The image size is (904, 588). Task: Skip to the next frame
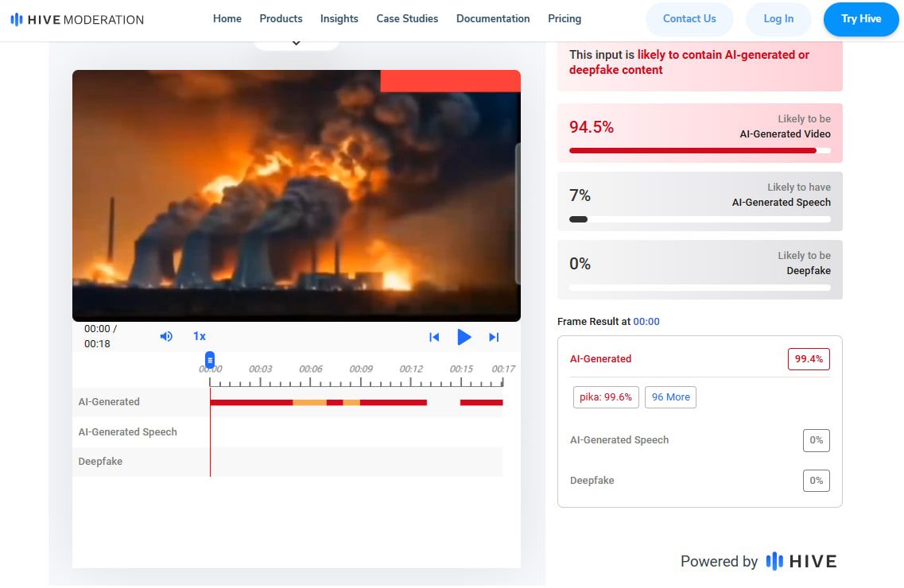click(494, 337)
